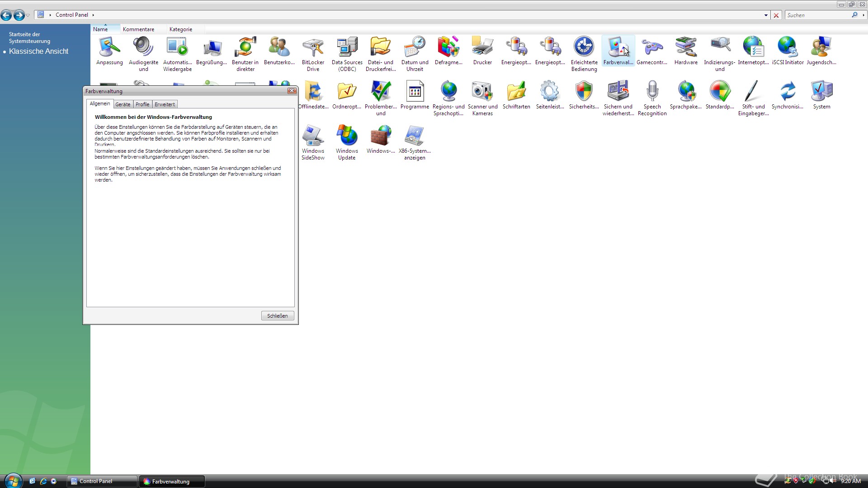
Task: Open the Gamecontroller icon
Action: 652,51
